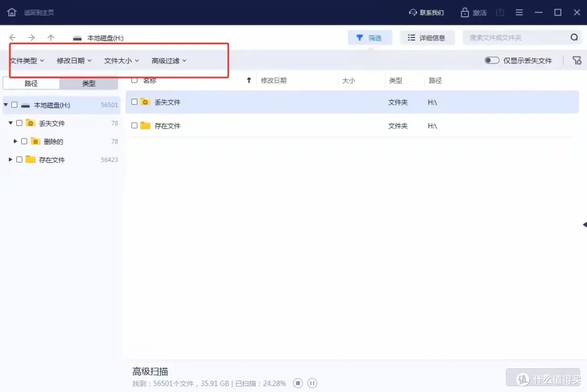Go forward with the right arrow
Image resolution: width=587 pixels, height=392 pixels.
(x=32, y=37)
